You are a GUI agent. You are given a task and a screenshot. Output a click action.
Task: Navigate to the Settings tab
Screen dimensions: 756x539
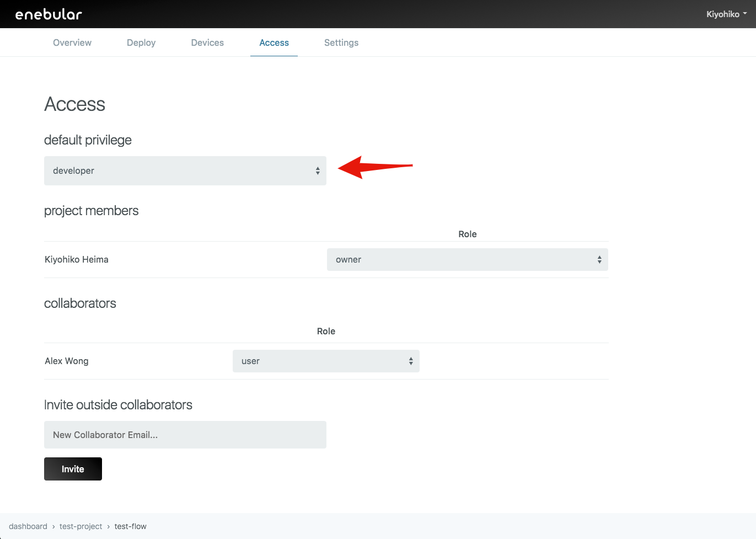click(x=341, y=42)
